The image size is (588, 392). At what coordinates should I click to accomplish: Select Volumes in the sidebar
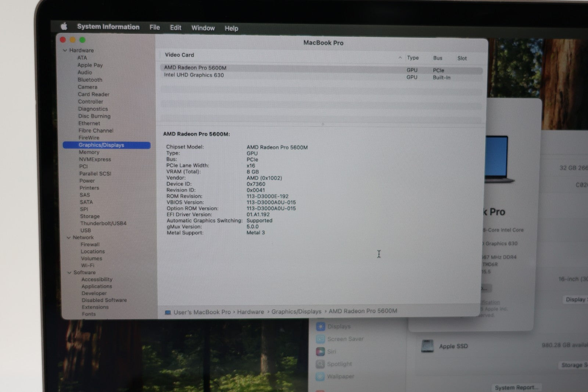[x=92, y=259]
